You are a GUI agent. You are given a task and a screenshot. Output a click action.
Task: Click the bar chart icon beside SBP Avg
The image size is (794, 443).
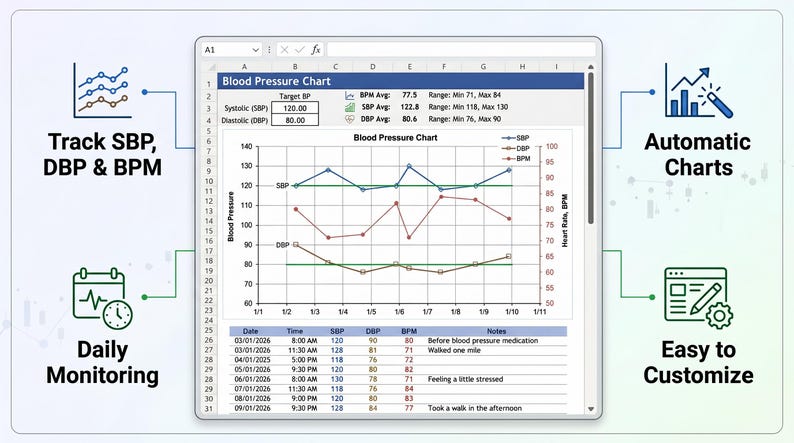[x=350, y=107]
